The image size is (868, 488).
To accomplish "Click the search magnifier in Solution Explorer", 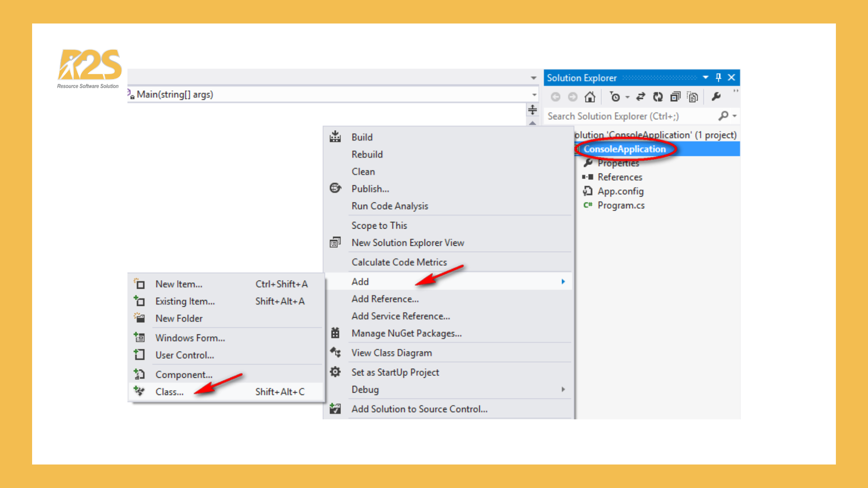I will point(723,116).
